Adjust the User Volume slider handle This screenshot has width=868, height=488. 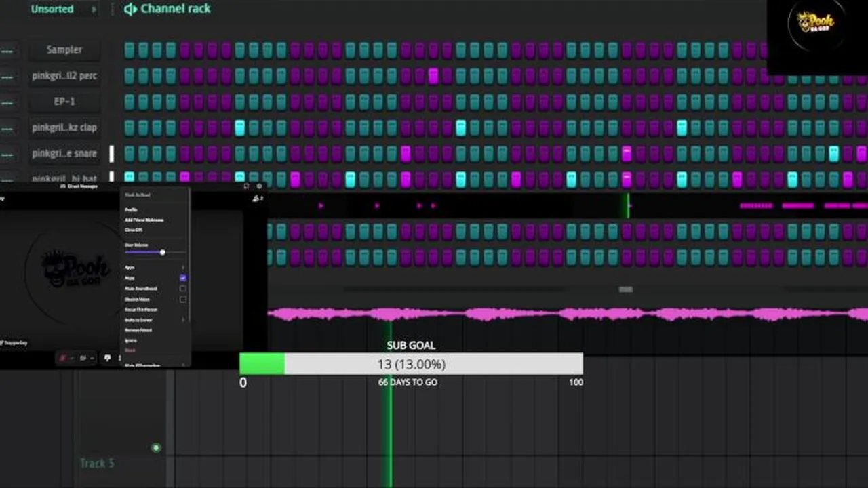162,252
